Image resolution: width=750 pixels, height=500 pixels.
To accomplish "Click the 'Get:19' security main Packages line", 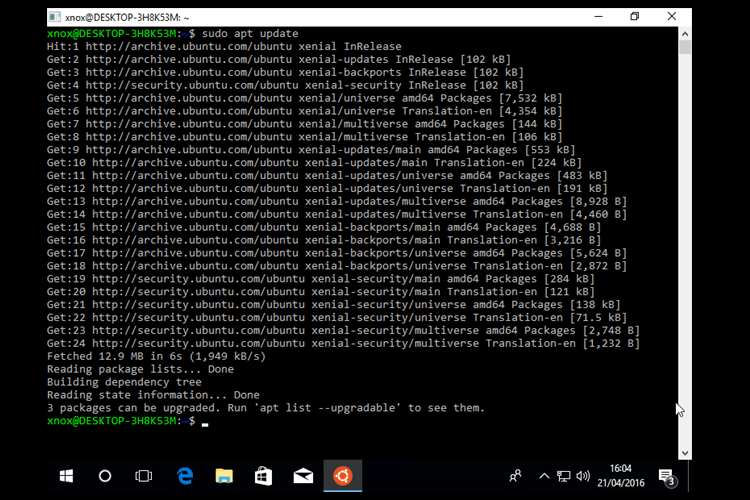I will pyautogui.click(x=320, y=279).
